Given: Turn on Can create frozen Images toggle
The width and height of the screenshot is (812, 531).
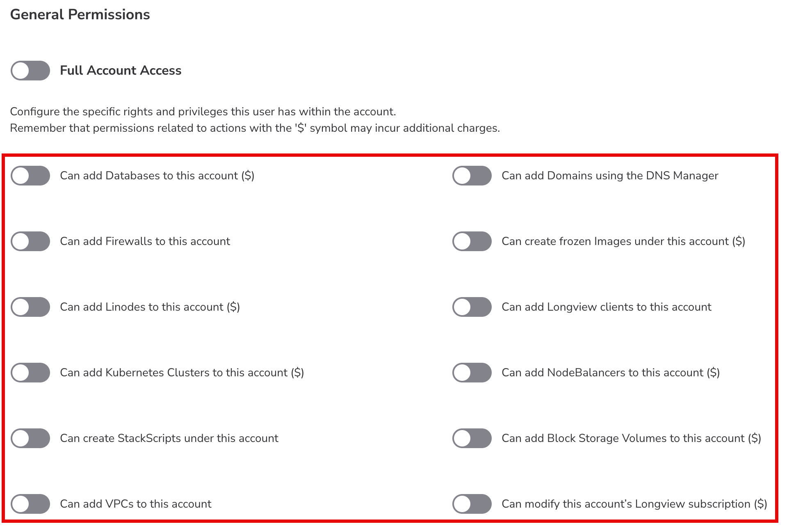Looking at the screenshot, I should (472, 241).
